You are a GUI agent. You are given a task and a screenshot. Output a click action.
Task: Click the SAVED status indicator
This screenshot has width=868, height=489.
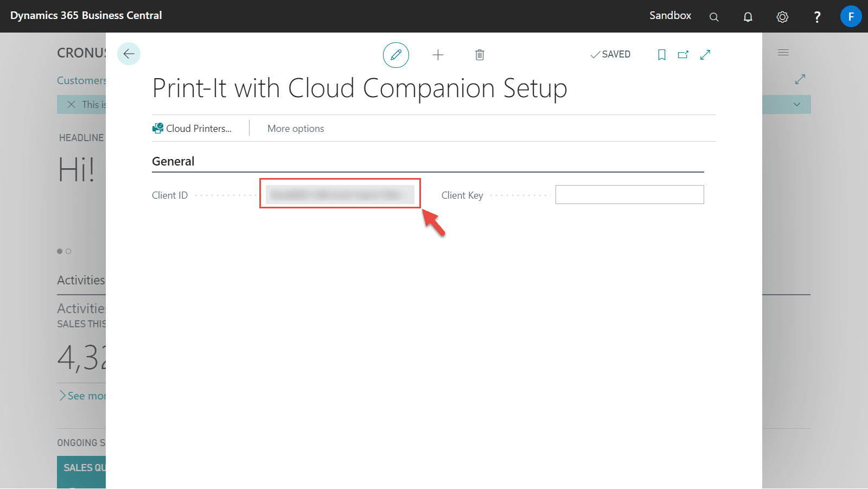pos(610,54)
